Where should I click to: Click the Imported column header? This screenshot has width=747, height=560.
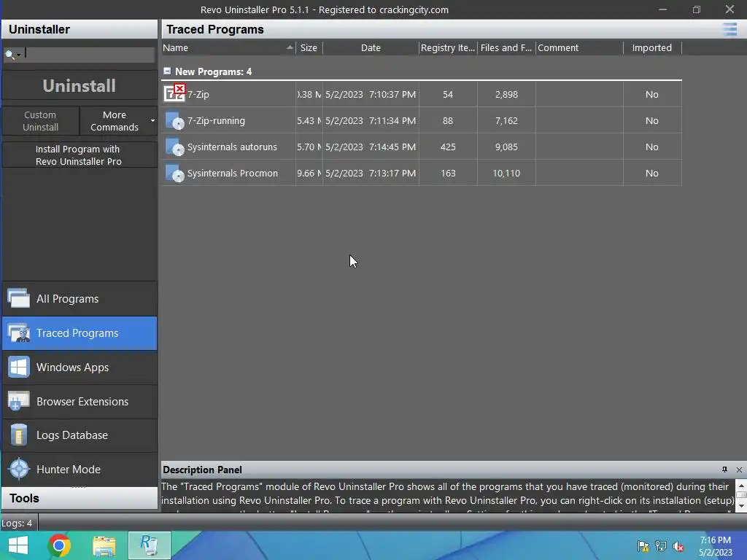point(652,47)
